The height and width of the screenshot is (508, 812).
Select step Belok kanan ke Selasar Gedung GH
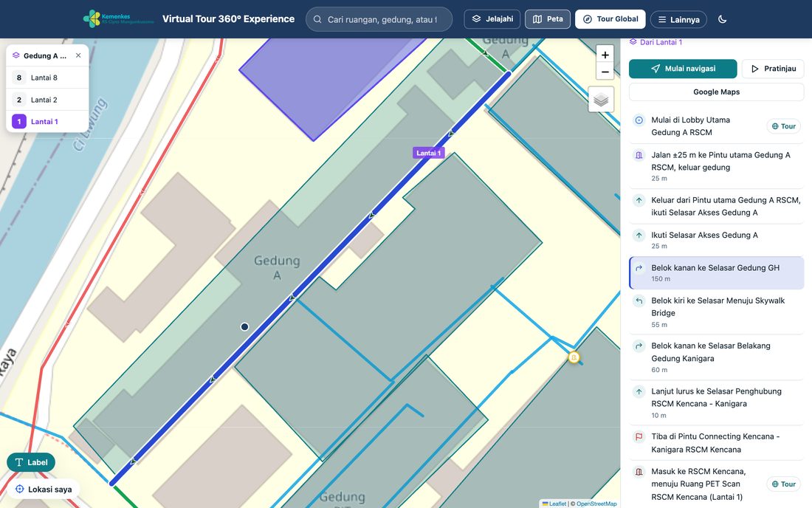pos(717,273)
